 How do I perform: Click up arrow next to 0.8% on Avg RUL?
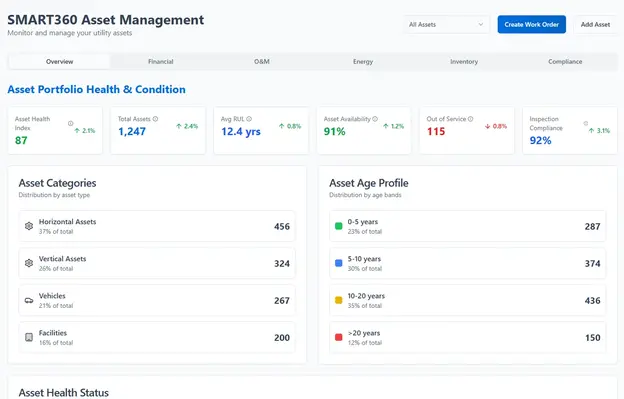tap(282, 126)
